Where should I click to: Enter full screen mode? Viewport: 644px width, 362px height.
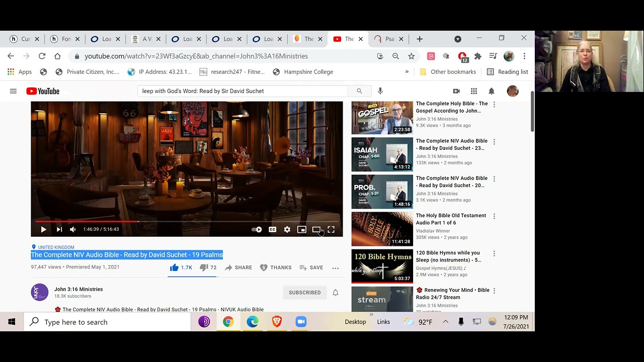(331, 229)
